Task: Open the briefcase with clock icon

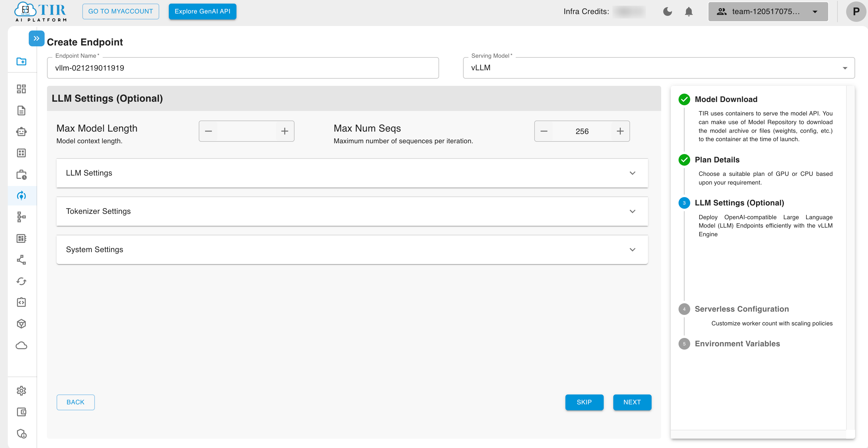Action: pos(21,174)
